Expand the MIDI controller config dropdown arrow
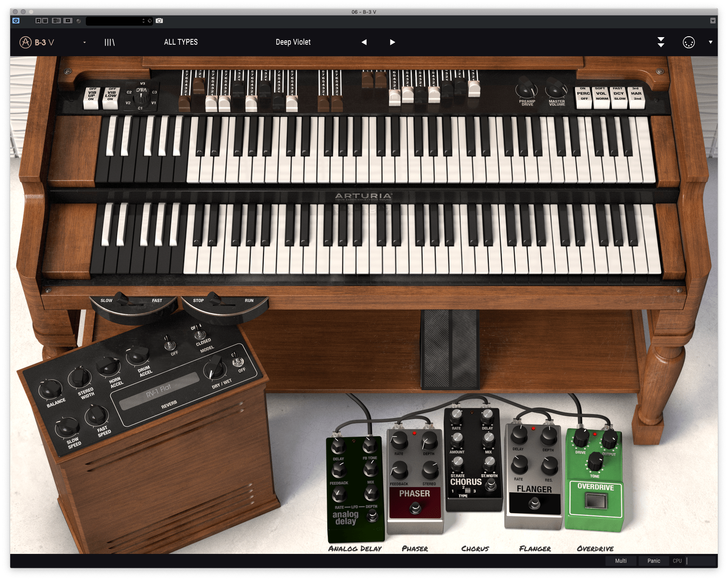 [x=711, y=42]
